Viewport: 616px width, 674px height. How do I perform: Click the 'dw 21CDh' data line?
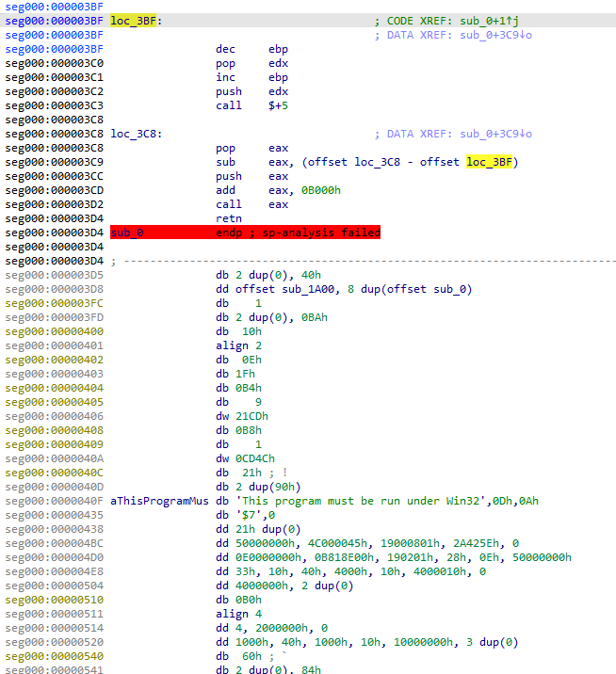point(242,416)
